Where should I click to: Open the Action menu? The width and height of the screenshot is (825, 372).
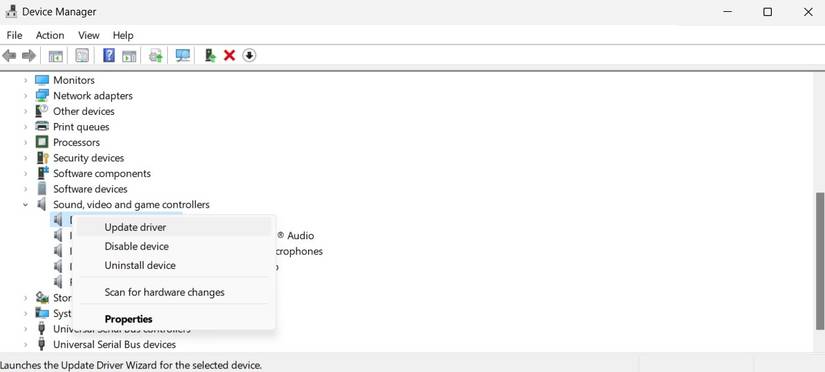coord(50,35)
